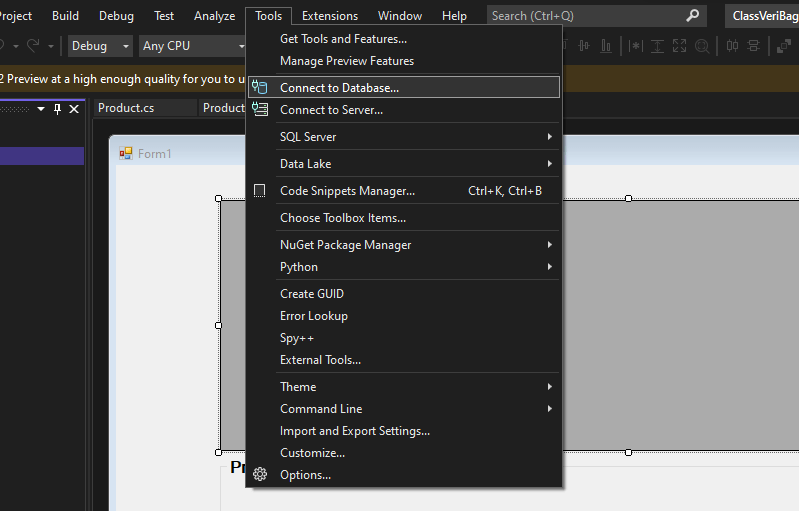Open Options from the Tools menu
799x511 pixels.
tap(404, 474)
